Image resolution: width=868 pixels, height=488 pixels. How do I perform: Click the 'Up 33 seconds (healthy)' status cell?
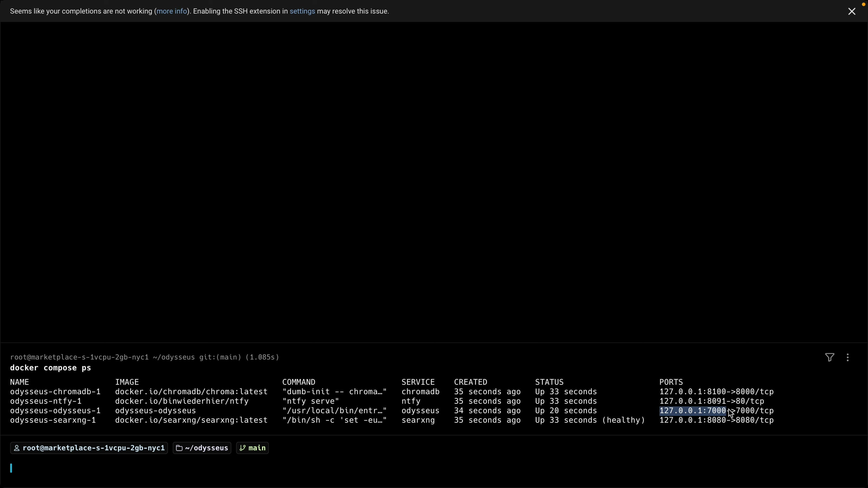(590, 420)
